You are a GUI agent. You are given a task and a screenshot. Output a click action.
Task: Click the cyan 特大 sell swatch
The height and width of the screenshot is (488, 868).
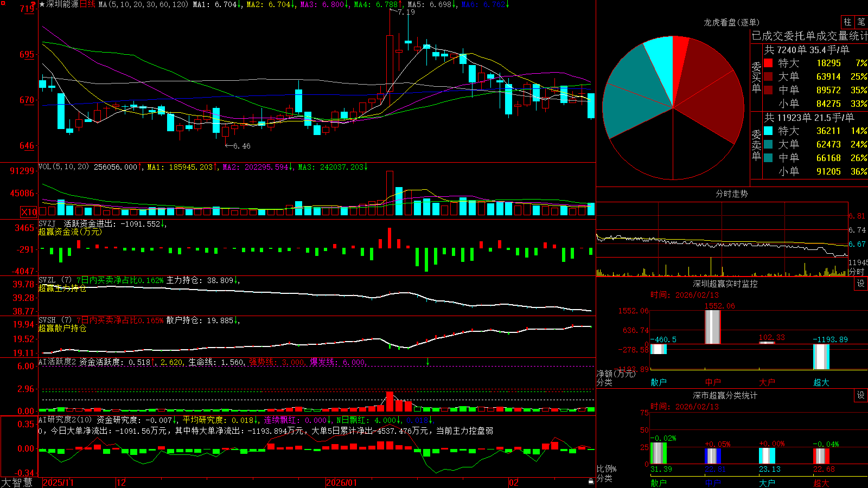point(768,131)
